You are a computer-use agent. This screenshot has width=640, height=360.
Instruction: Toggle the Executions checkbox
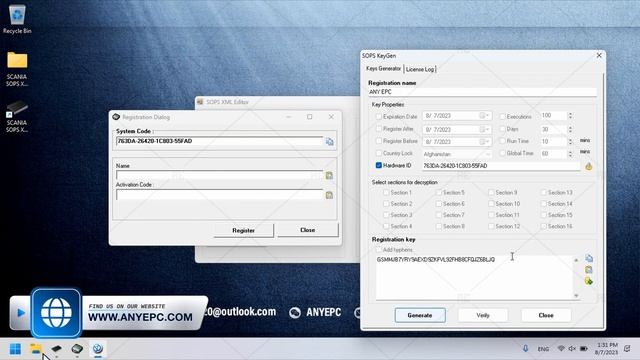[x=502, y=117]
